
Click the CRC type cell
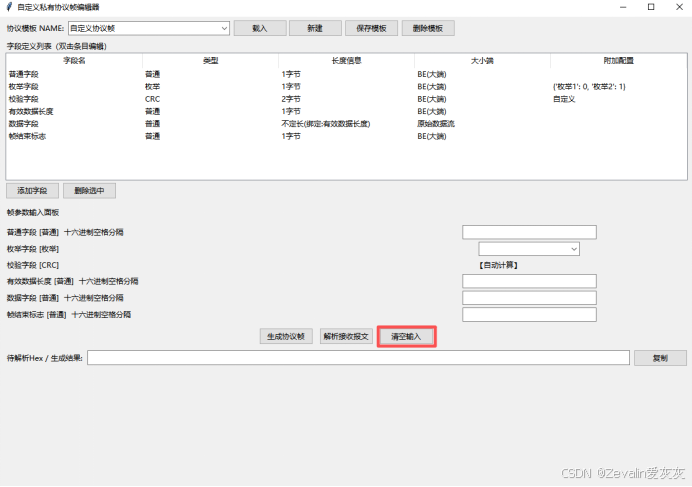pos(152,99)
